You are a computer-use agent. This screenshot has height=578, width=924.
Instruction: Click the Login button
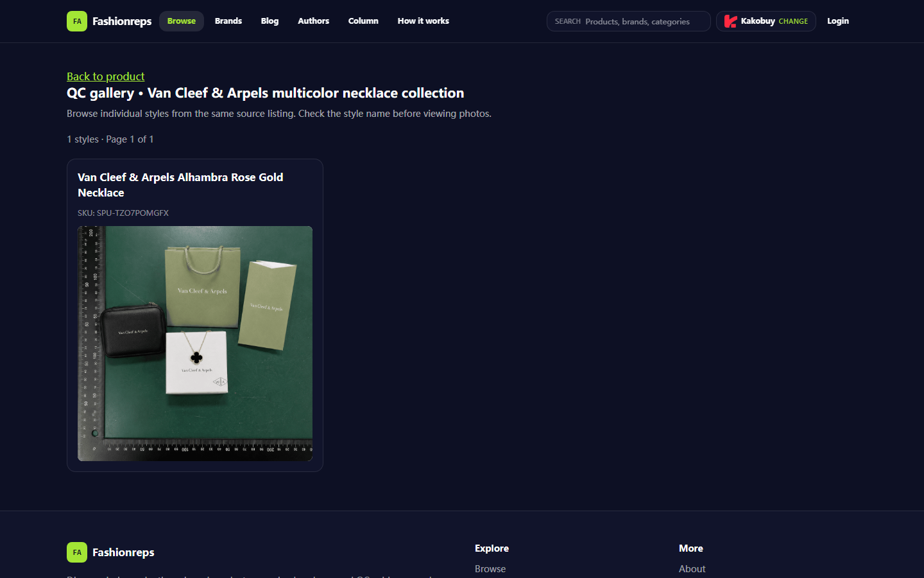click(x=838, y=21)
